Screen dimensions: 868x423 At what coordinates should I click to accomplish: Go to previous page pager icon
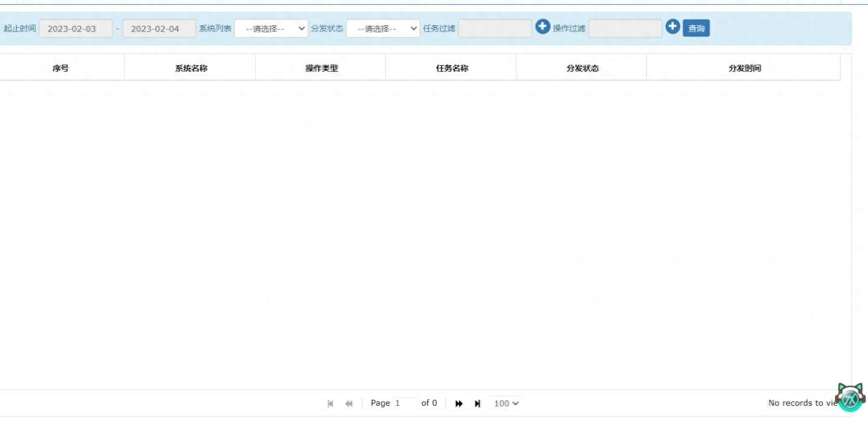(x=349, y=404)
